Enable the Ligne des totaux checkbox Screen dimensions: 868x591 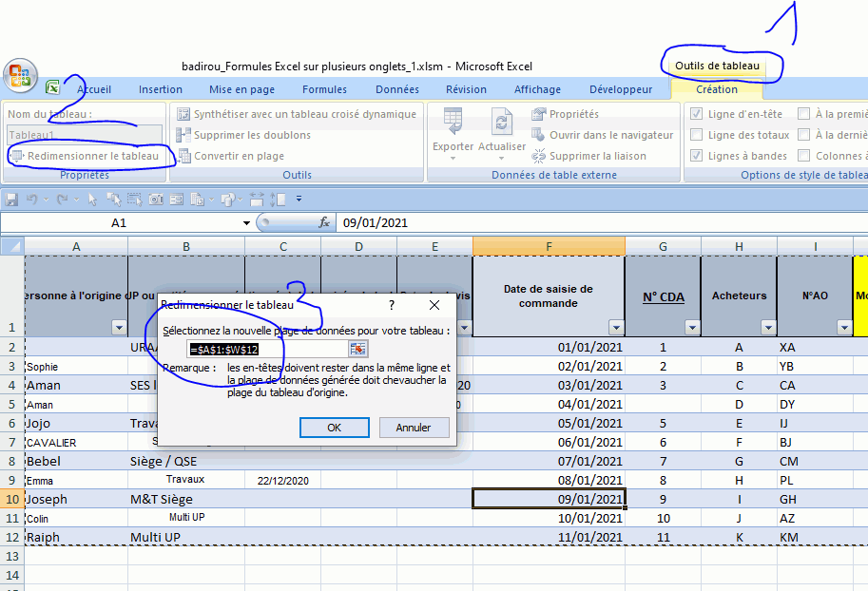(696, 135)
